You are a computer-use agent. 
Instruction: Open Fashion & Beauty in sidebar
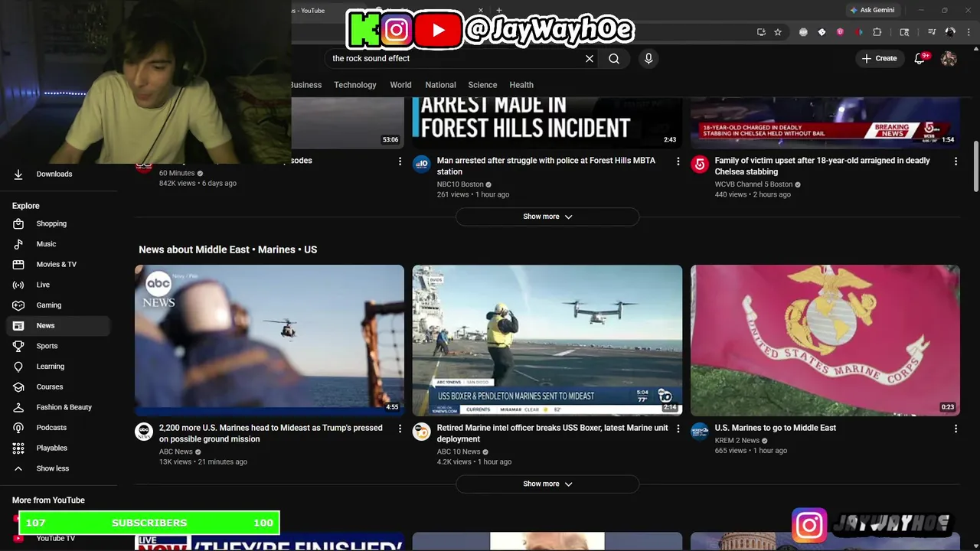pyautogui.click(x=58, y=407)
